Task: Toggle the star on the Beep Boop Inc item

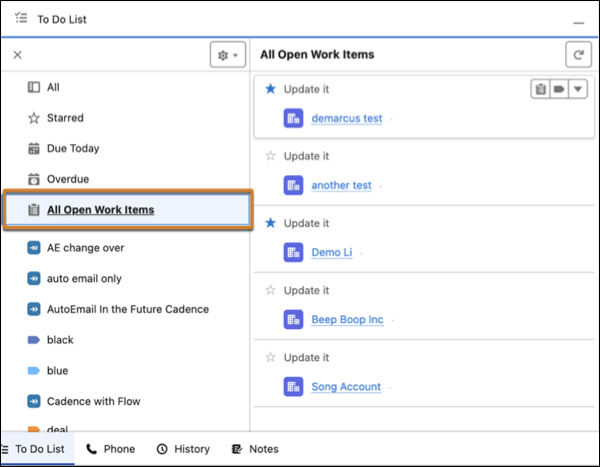Action: click(271, 290)
